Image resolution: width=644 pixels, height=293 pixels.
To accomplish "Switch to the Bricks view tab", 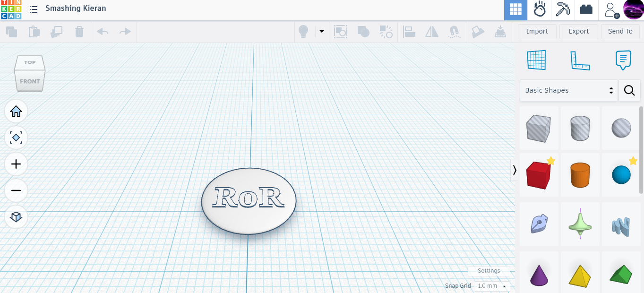I will pos(586,10).
